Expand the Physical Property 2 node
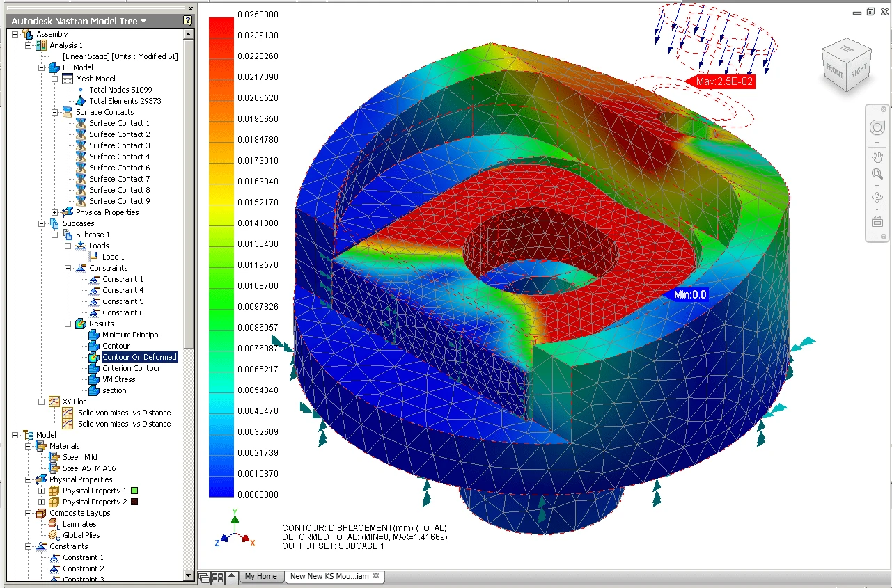892x588 pixels. 42,502
